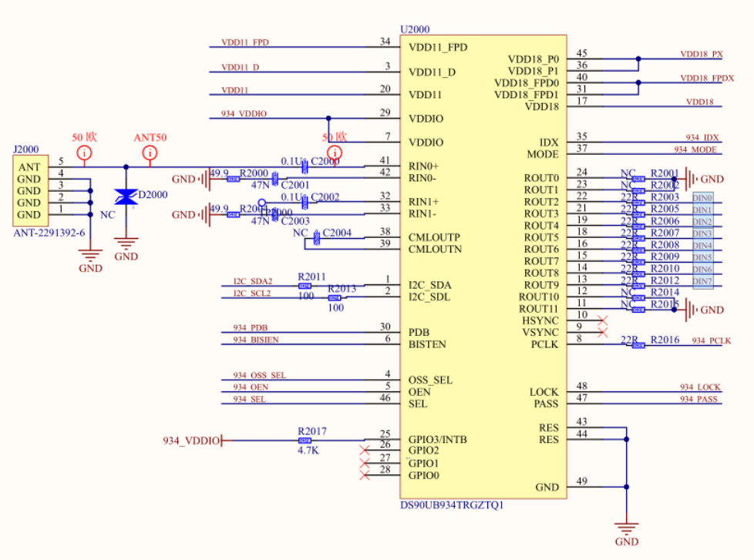Select the D2000 TVS diode symbol
Image resolution: width=754 pixels, height=560 pixels.
126,196
